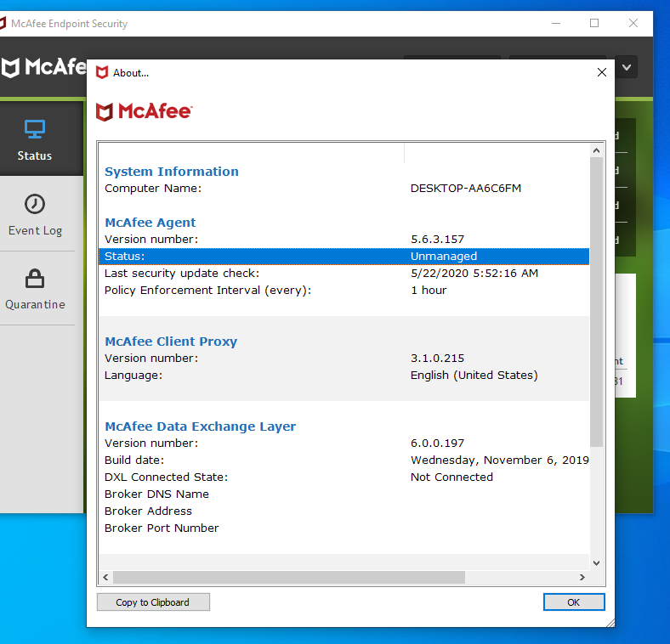
Task: Click the horizontal scrollbar right arrow
Action: pyautogui.click(x=582, y=578)
